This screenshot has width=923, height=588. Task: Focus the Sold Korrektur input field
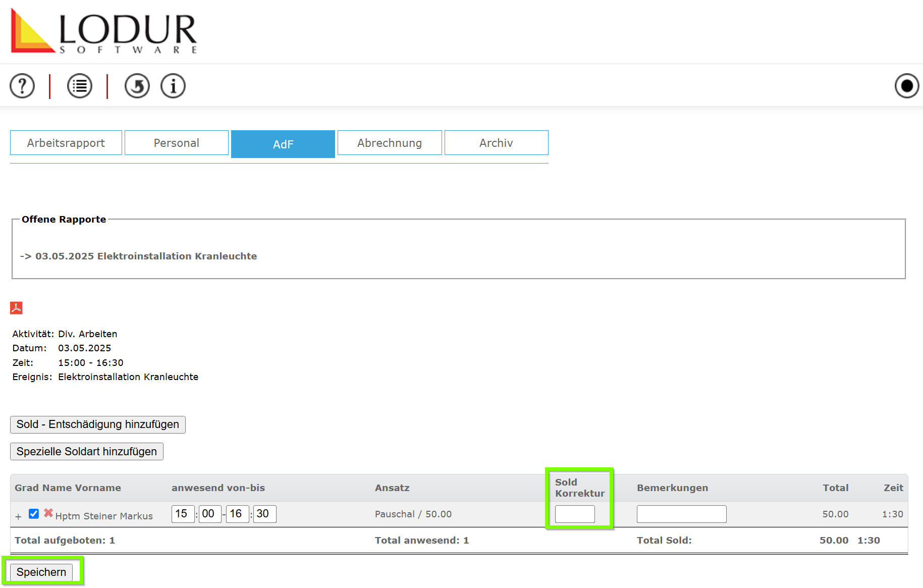click(575, 514)
